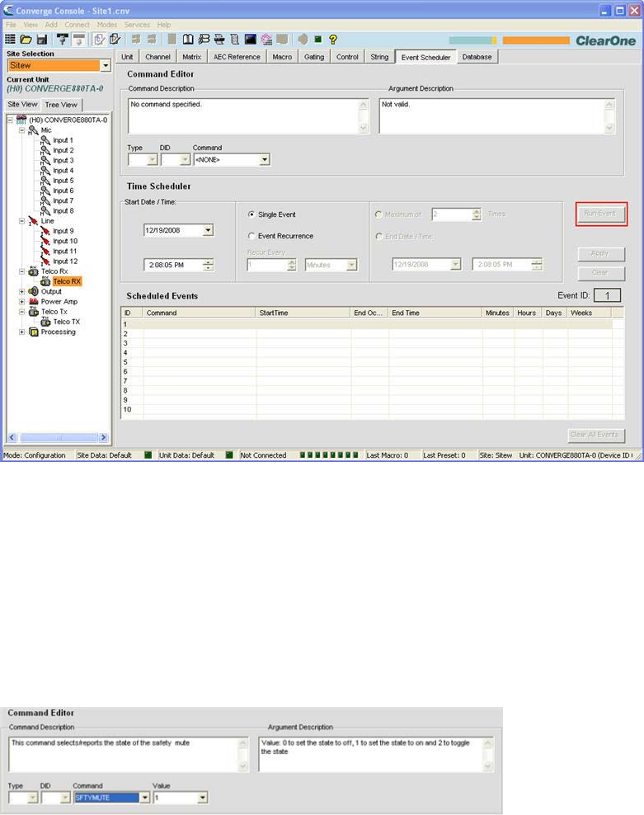
Task: Expand the Output tree node
Action: coord(21,291)
